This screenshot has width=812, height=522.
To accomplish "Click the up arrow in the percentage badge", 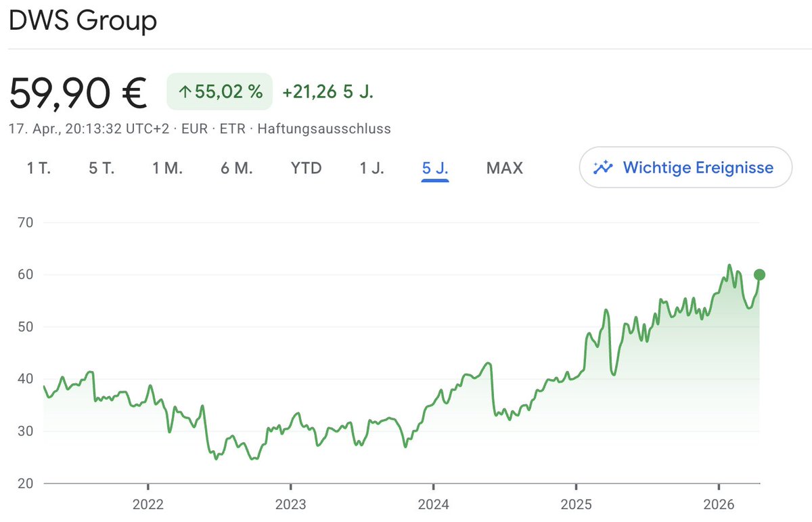I will [x=185, y=92].
